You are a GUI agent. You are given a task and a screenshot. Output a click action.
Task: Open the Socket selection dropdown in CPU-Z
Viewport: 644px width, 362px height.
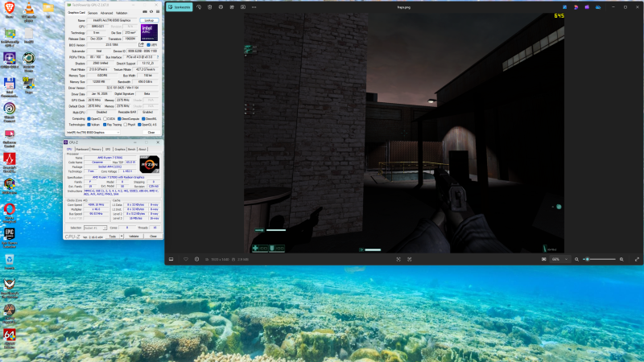point(95,228)
